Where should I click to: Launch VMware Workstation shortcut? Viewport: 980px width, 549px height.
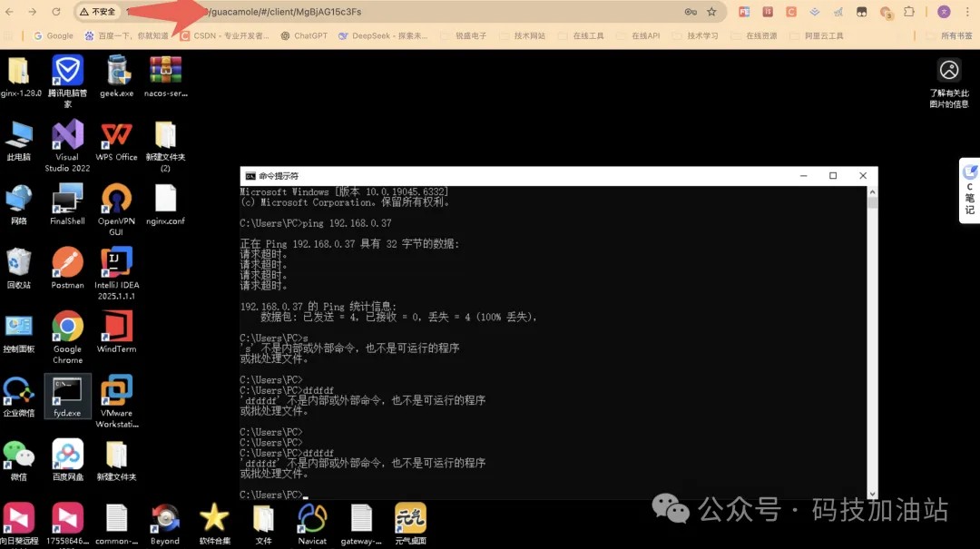pyautogui.click(x=117, y=401)
